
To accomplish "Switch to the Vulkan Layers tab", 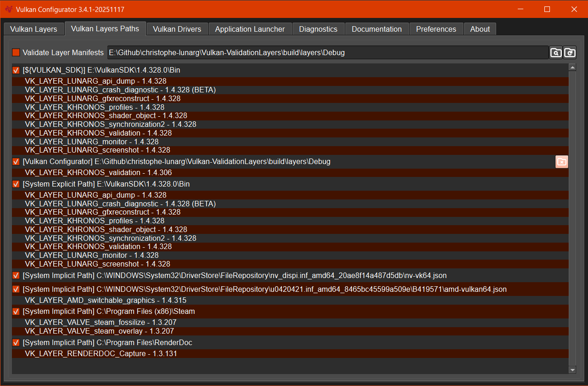I will click(34, 29).
